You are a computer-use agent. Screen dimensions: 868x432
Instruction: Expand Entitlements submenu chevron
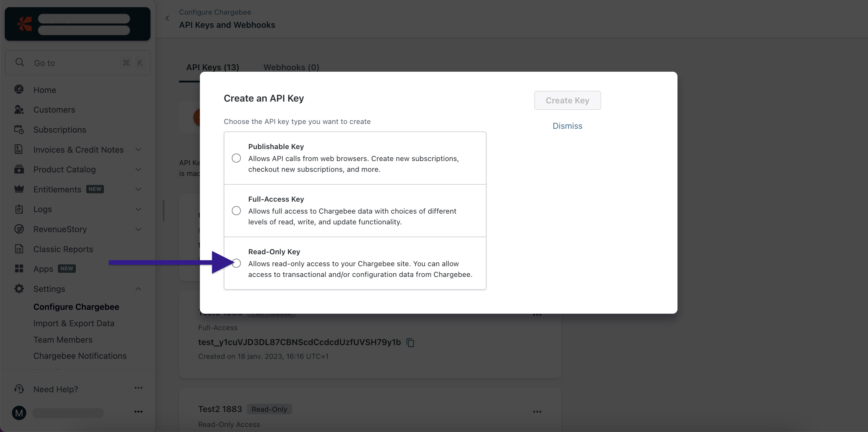point(138,189)
